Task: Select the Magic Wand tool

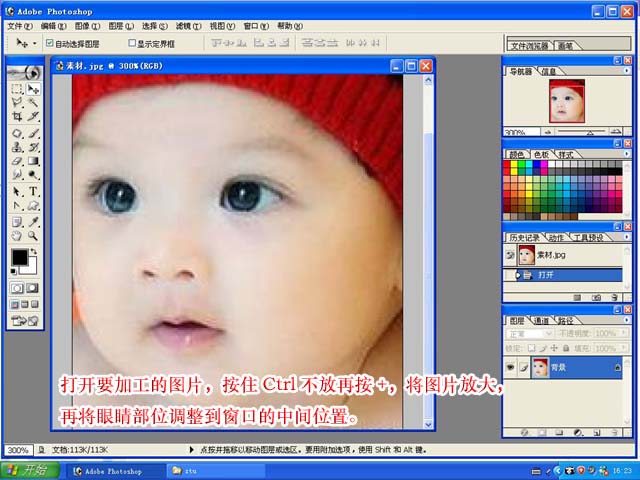Action: 33,102
